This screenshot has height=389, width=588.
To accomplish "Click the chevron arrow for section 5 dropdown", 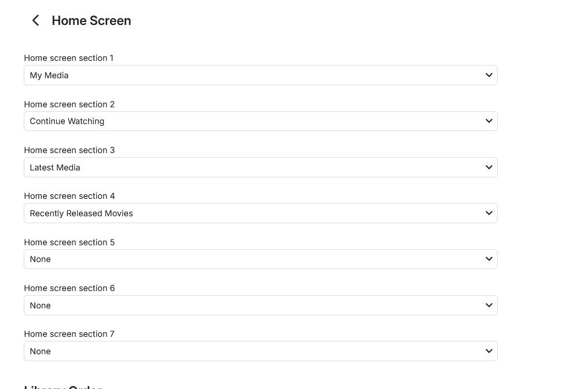I will click(488, 259).
